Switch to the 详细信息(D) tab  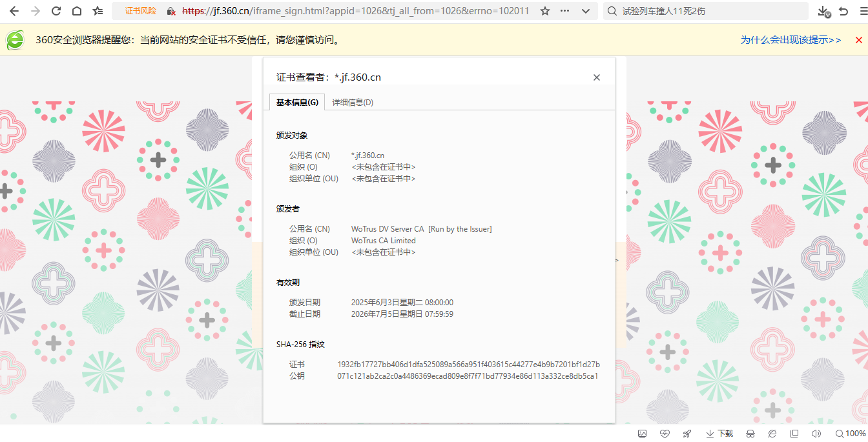point(353,102)
